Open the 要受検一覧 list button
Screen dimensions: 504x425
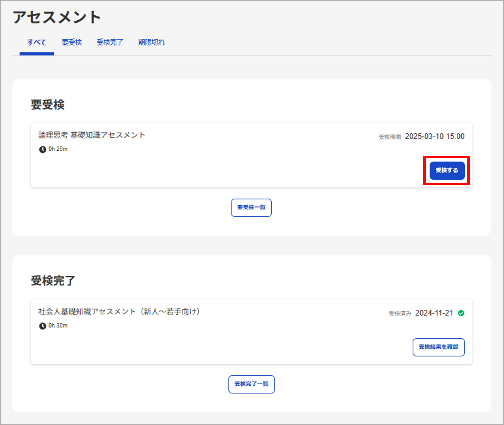[x=251, y=207]
